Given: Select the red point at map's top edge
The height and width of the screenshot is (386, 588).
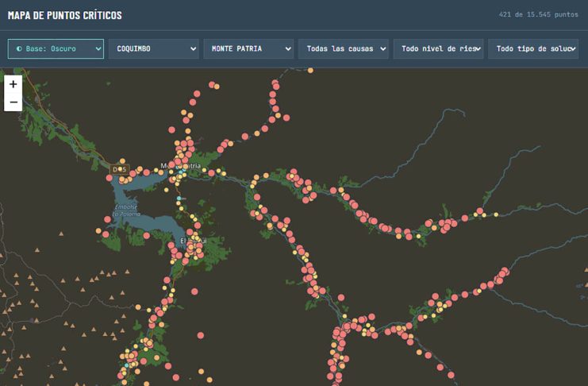Looking at the screenshot, I should tap(310, 70).
